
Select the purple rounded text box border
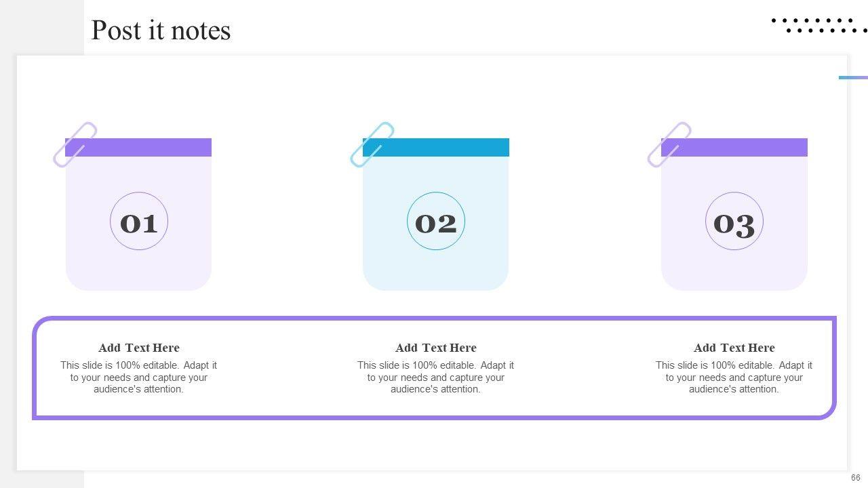[x=434, y=318]
